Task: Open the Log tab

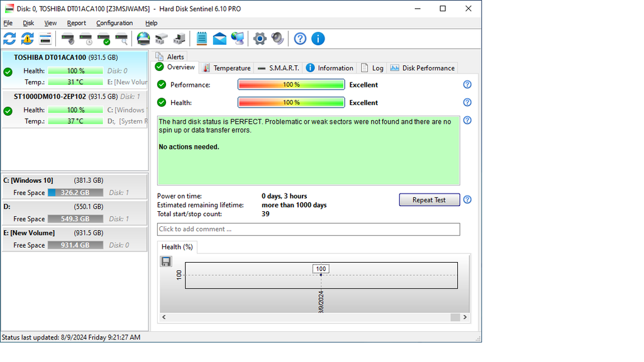Action: point(372,68)
